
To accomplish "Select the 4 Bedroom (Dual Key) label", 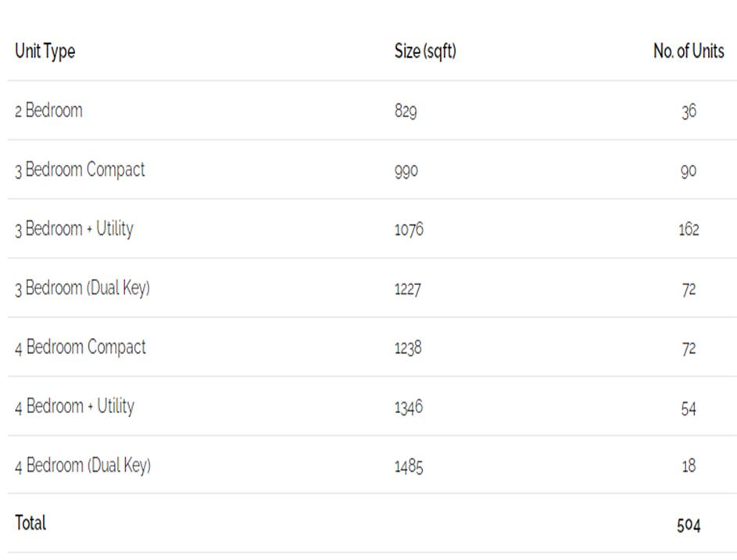I will click(83, 466).
